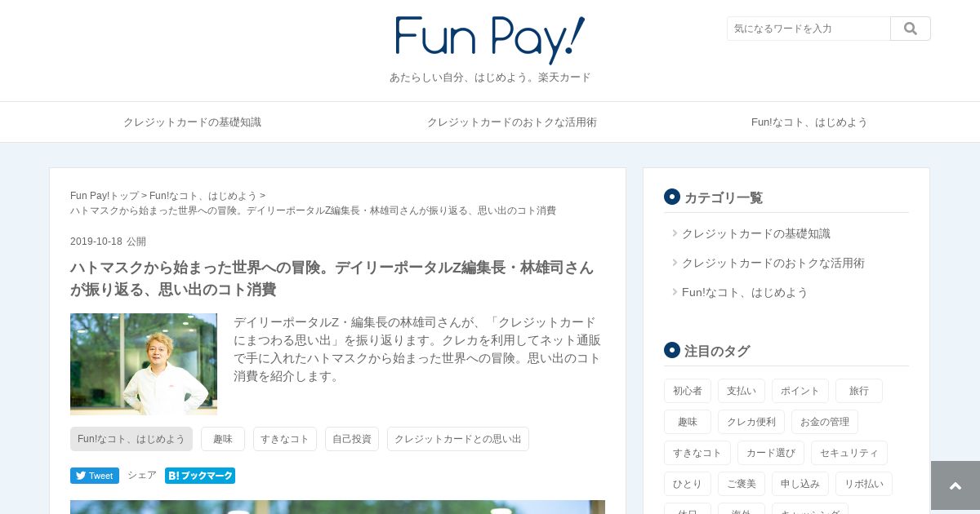Tweet this article

(x=95, y=476)
